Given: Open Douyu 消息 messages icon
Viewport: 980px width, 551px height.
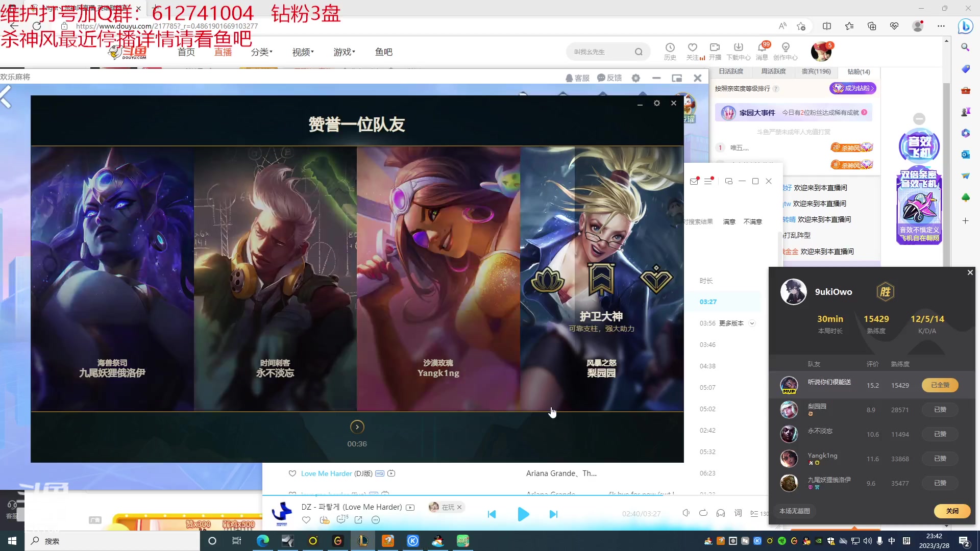Looking at the screenshot, I should coord(762,51).
